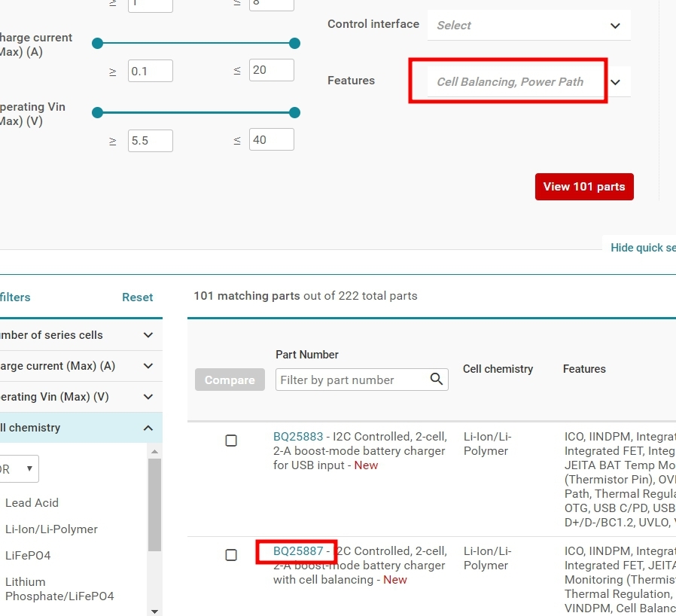Collapse the Cell chemistry filter

(81, 428)
